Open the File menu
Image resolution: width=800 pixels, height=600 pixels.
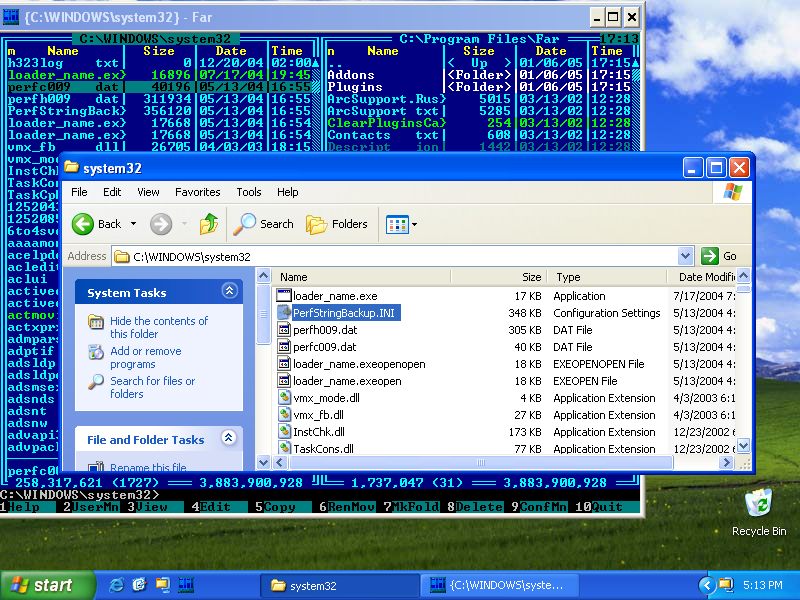tap(79, 192)
